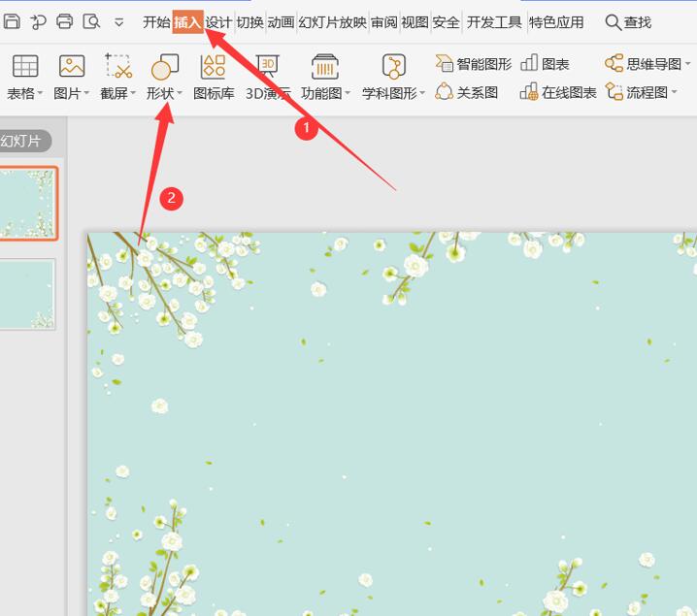The width and height of the screenshot is (697, 616).
Task: Open Print Preview icon with magnifier
Action: click(x=91, y=21)
